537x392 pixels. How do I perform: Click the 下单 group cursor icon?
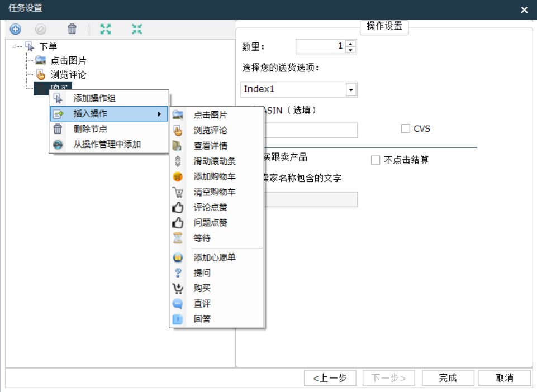30,46
